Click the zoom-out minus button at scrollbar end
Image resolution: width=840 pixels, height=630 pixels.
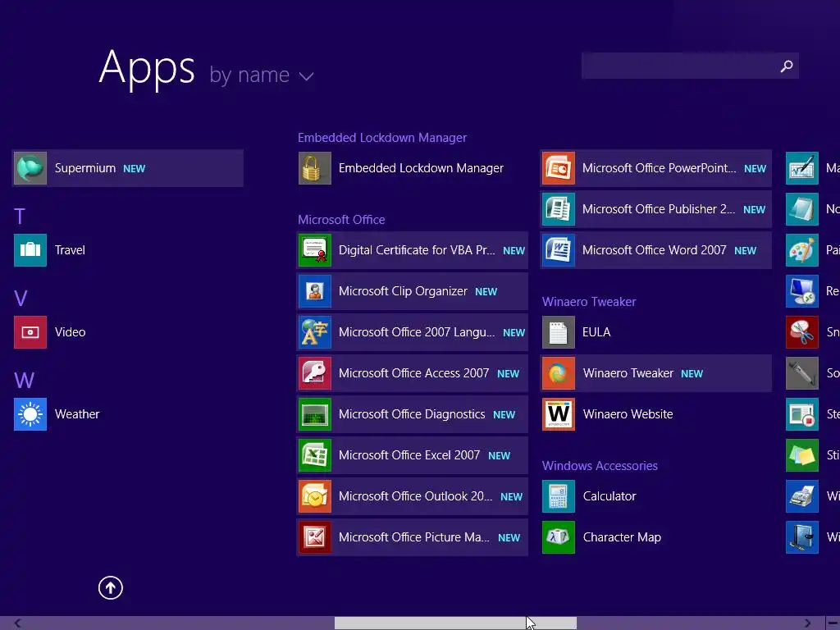(833, 623)
